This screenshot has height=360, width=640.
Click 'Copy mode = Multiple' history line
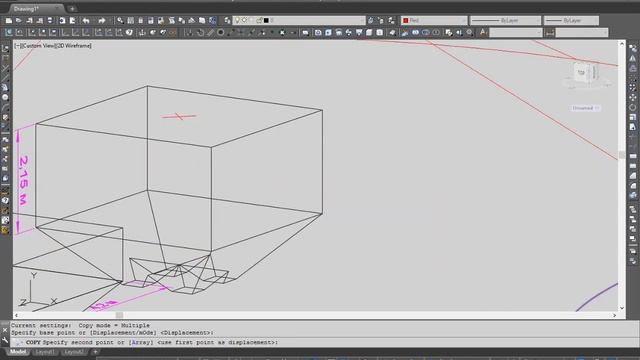tap(114, 325)
